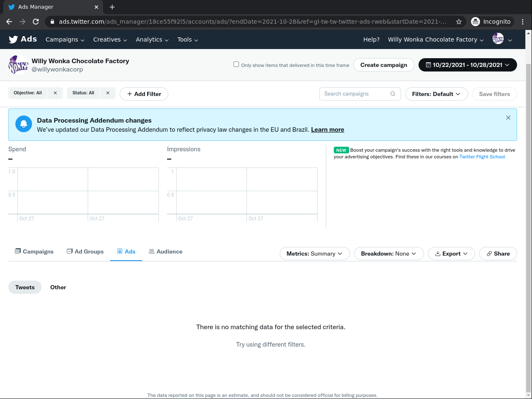This screenshot has height=399, width=532.
Task: Click the Willy Wonka account avatar in header
Action: (498, 39)
